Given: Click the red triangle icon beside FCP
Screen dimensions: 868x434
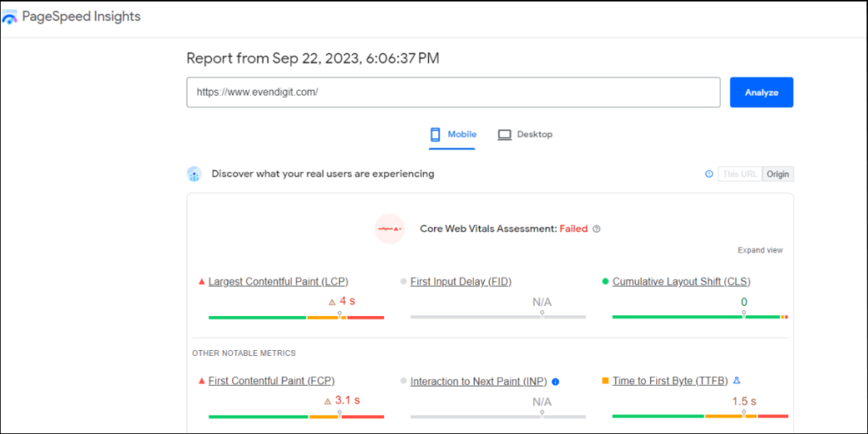Looking at the screenshot, I should click(x=202, y=381).
